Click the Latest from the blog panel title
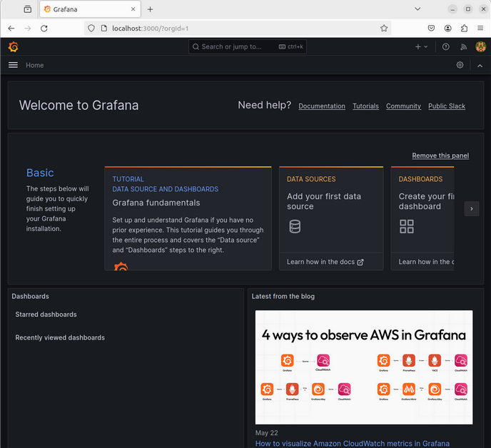491x448 pixels. point(283,296)
